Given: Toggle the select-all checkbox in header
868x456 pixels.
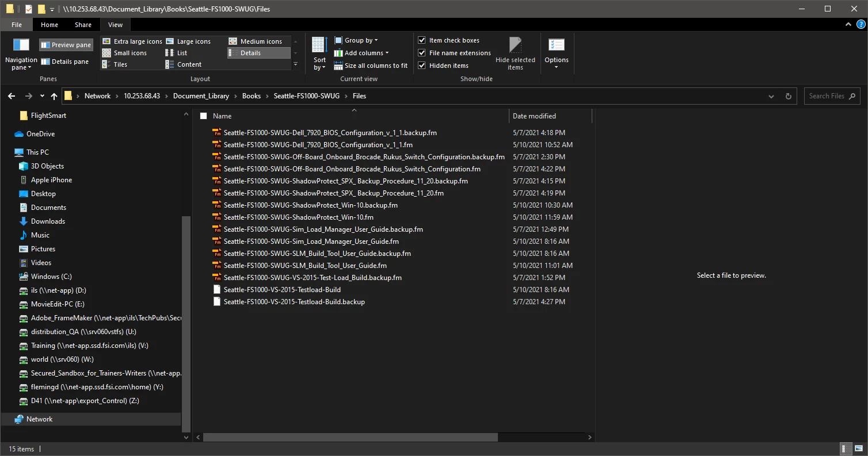Looking at the screenshot, I should point(203,116).
